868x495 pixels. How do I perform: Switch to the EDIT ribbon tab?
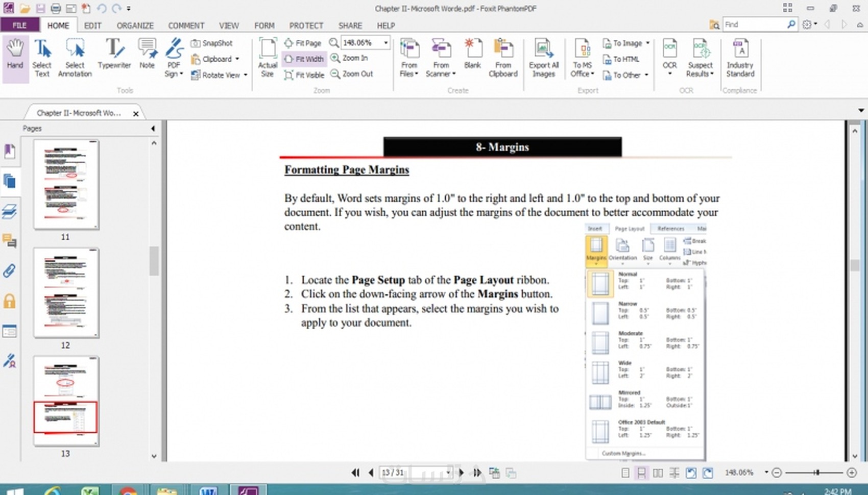coord(92,25)
